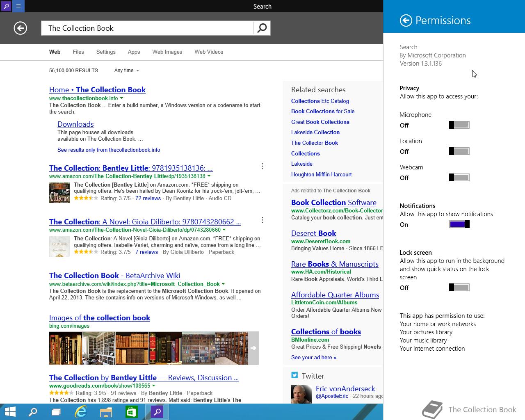The width and height of the screenshot is (525, 420).
Task: Toggle Microphone access switch
Action: (459, 125)
